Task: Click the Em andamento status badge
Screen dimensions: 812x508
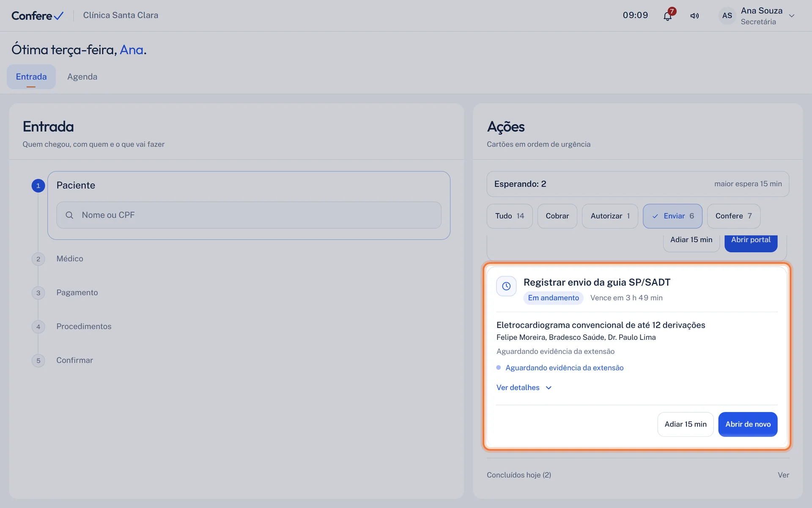Action: point(553,298)
